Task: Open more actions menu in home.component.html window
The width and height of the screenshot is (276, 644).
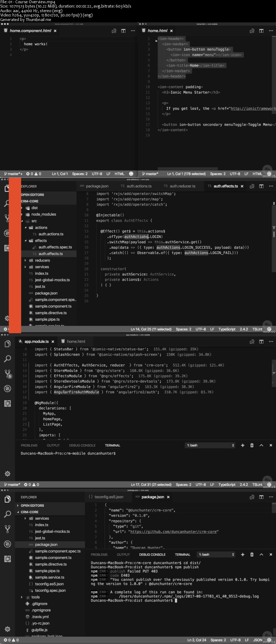Action: 133,31
